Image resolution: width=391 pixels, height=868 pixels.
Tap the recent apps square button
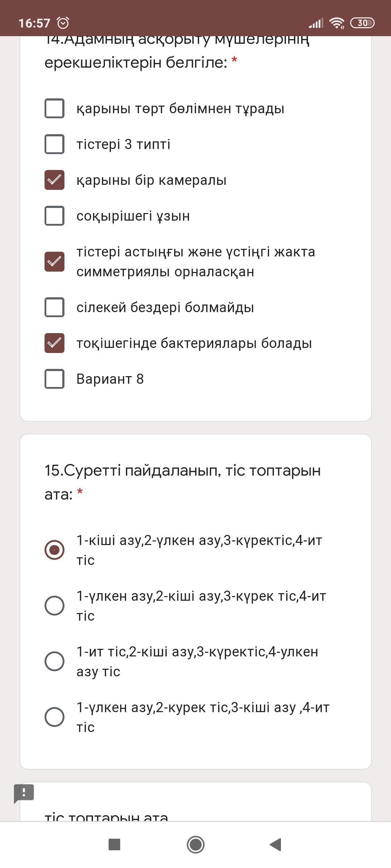tap(114, 845)
